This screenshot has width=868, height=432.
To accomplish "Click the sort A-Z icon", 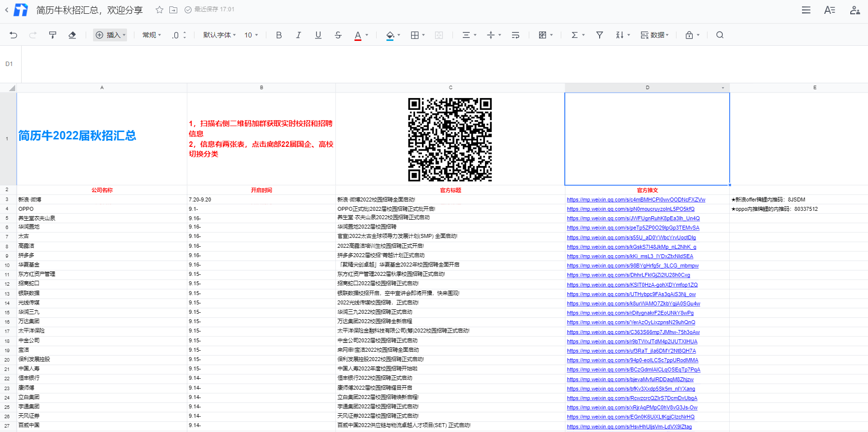I will tap(620, 35).
